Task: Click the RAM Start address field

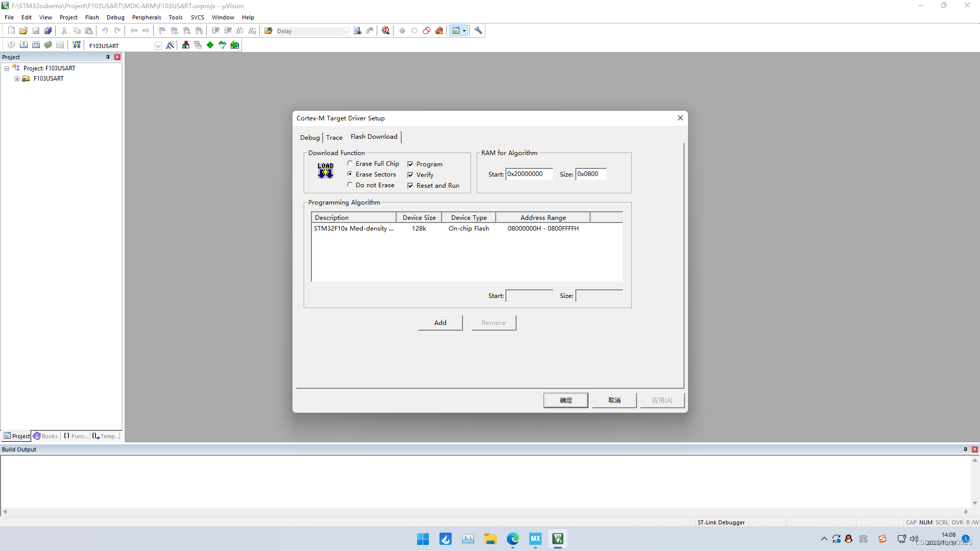Action: point(529,174)
